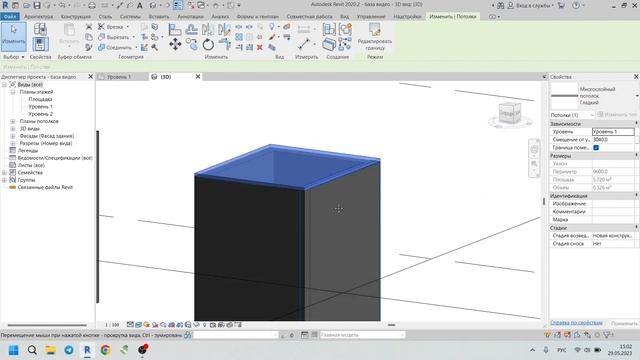Collapse the Планы этажей node
640x360 pixels.
(13, 92)
